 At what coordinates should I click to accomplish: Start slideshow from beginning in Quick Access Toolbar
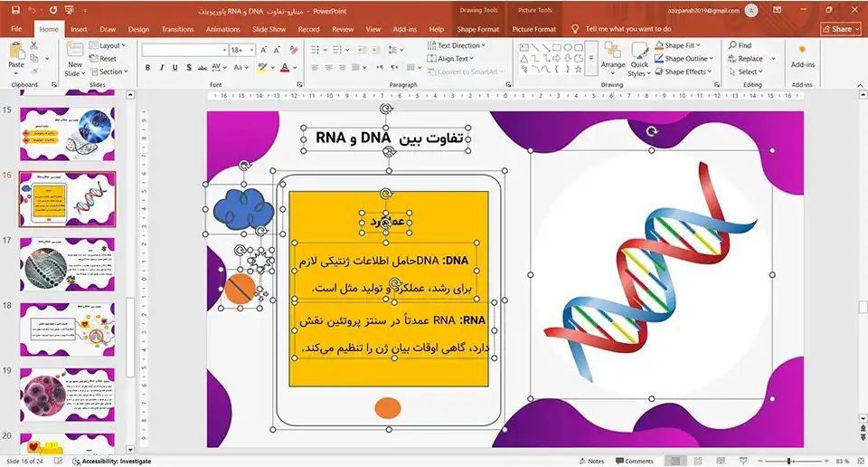point(70,10)
